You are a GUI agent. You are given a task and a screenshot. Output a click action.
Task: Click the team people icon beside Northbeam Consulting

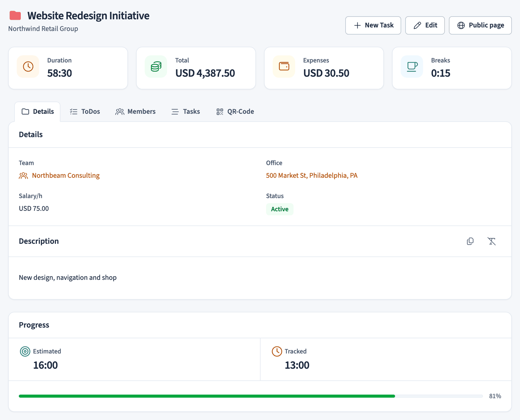23,176
